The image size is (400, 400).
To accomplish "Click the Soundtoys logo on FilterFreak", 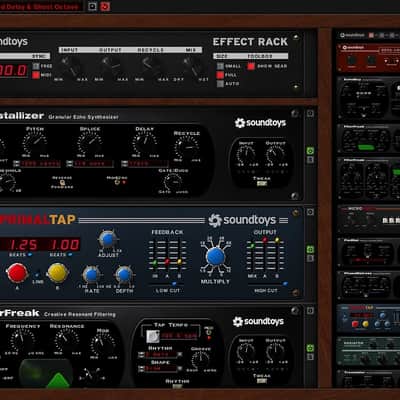I will click(258, 321).
